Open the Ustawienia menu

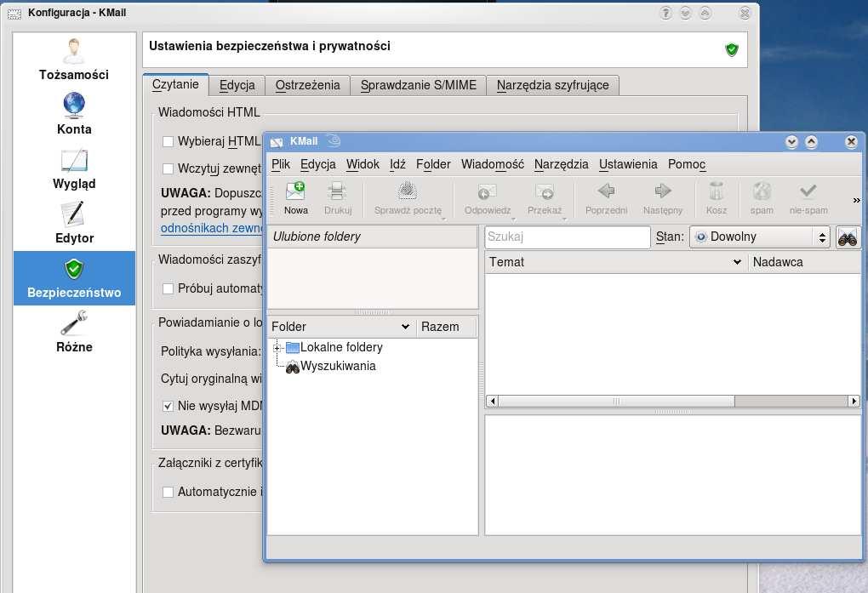628,164
